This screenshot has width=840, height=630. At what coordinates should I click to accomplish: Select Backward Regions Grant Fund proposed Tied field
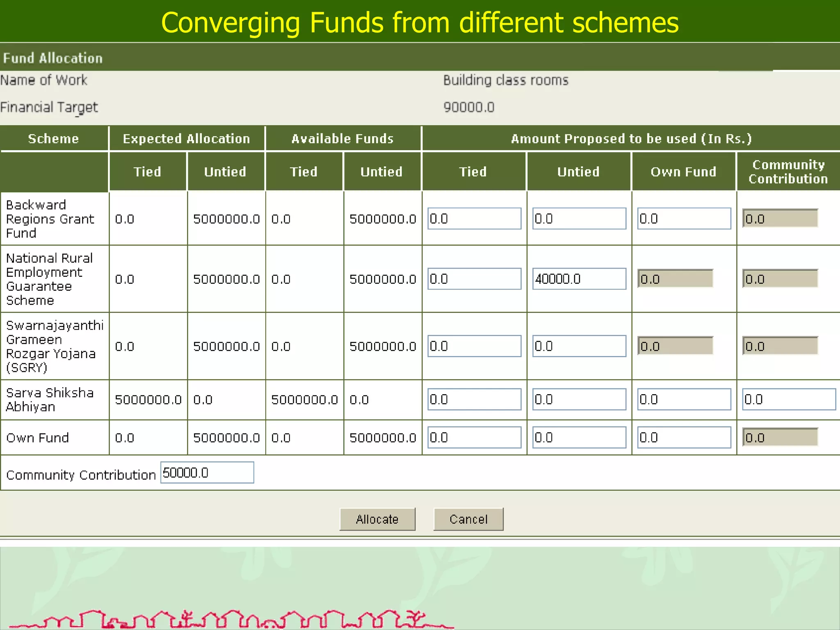(475, 219)
